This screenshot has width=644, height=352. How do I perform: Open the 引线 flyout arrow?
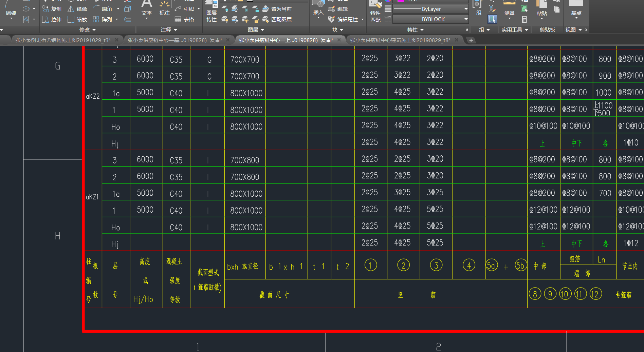199,9
